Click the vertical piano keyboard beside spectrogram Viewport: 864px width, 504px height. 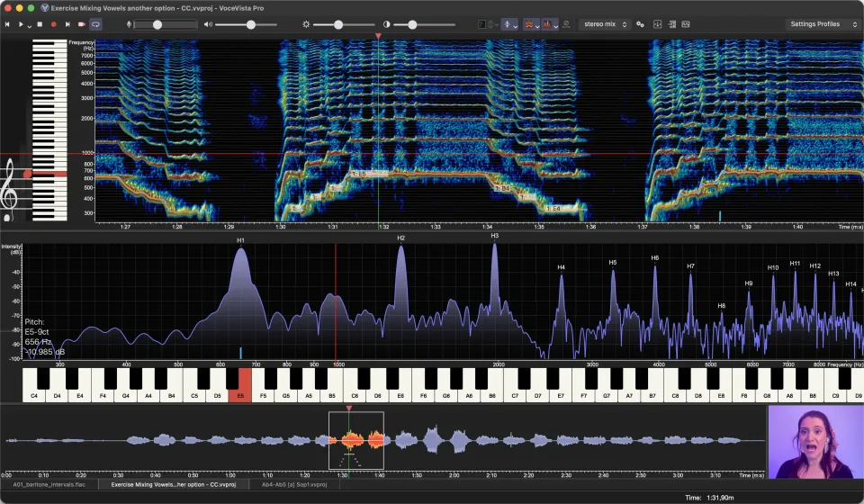click(49, 130)
